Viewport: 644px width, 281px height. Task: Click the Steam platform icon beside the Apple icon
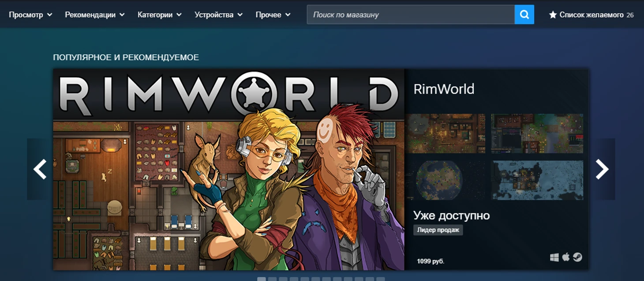(577, 257)
